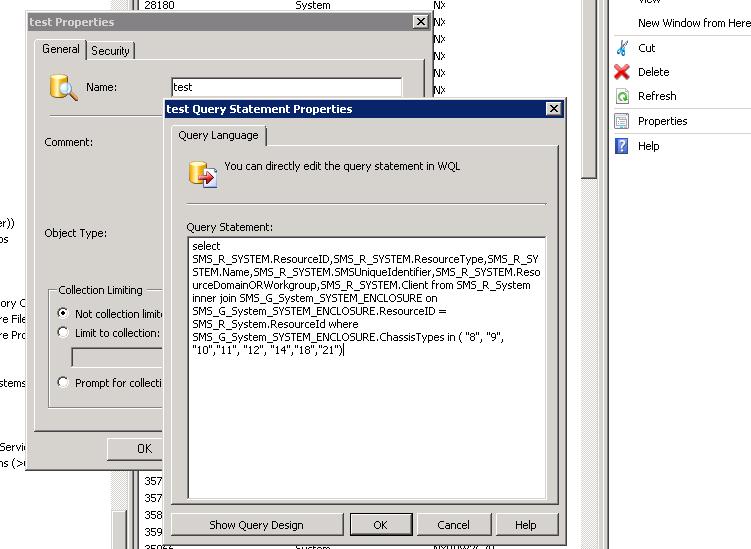Cancel the Query Statement Properties dialog
Screen dimensions: 751x549
[453, 525]
